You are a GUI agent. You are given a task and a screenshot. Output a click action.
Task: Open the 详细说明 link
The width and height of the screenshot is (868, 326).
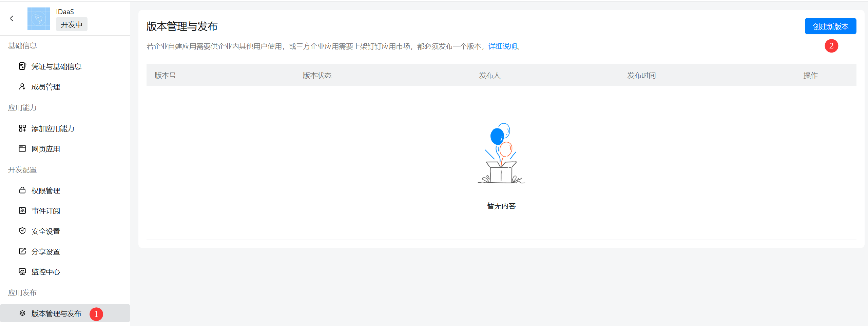[502, 46]
